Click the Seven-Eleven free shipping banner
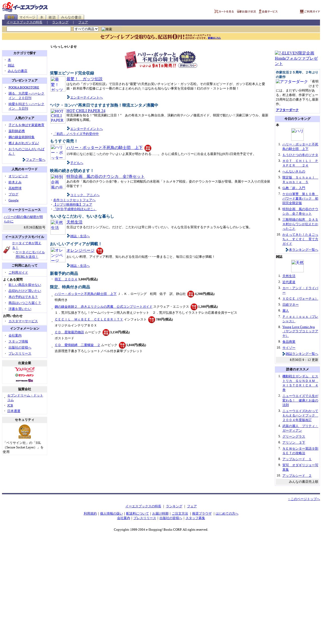Screen dimensions: 322x644 tap(161, 37)
